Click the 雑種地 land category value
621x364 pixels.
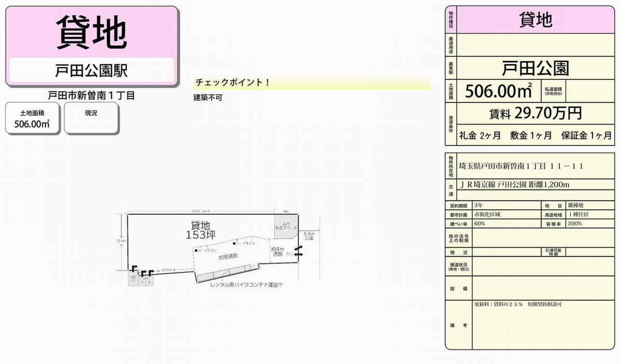[576, 206]
